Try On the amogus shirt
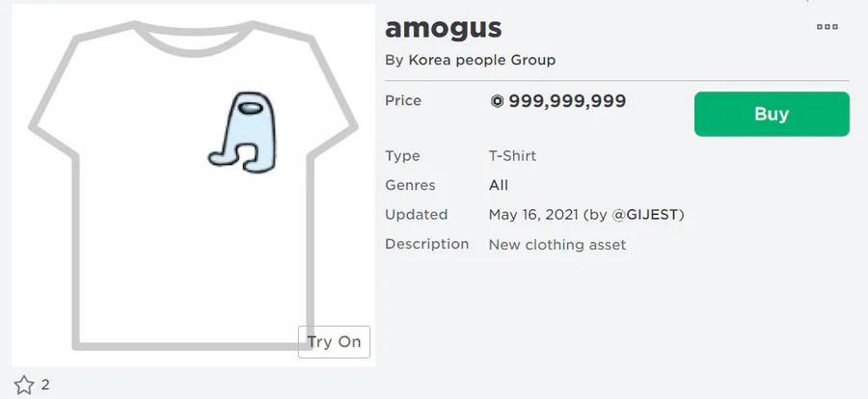Viewport: 868px width, 399px height. [x=334, y=342]
